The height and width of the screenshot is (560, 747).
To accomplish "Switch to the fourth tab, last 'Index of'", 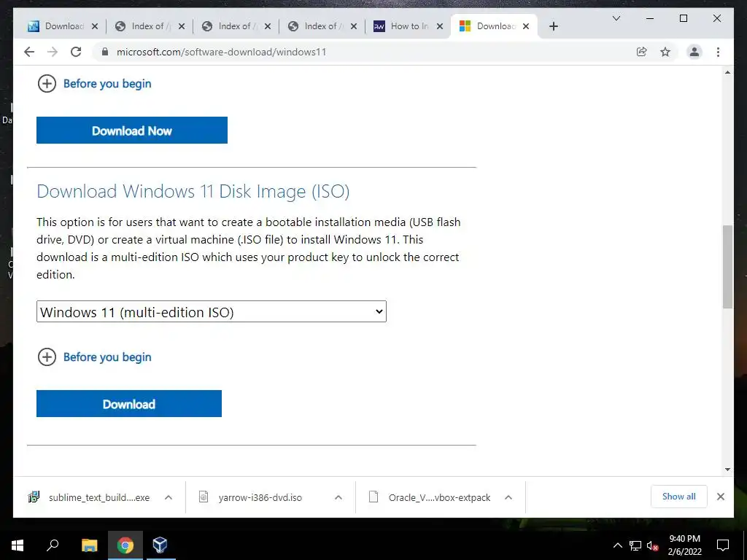I will [x=320, y=26].
